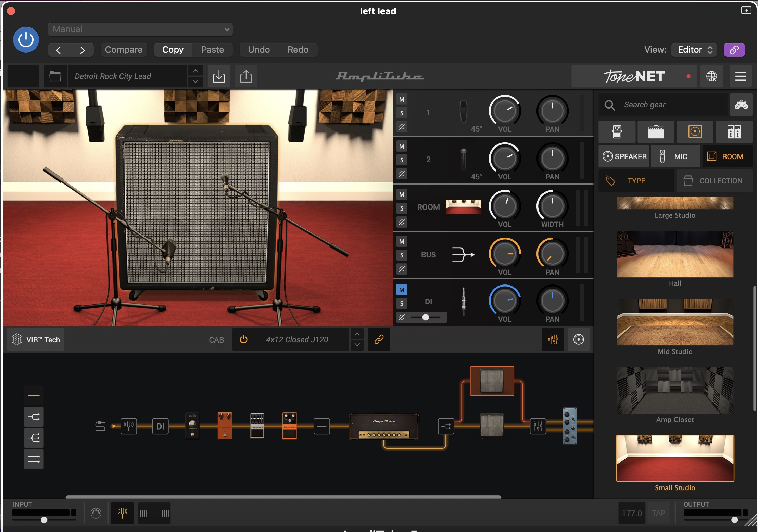Select the rack gear category icon

coord(734,132)
